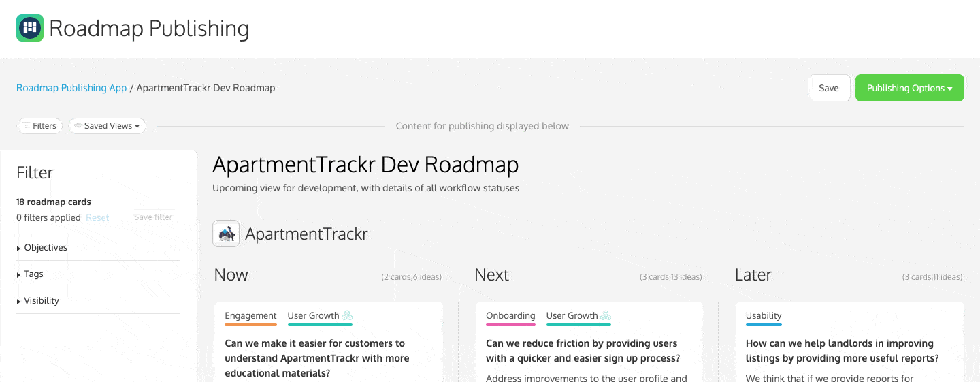Click the objective icon beside User Growth in Now card
This screenshot has height=382, width=980.
point(347,315)
